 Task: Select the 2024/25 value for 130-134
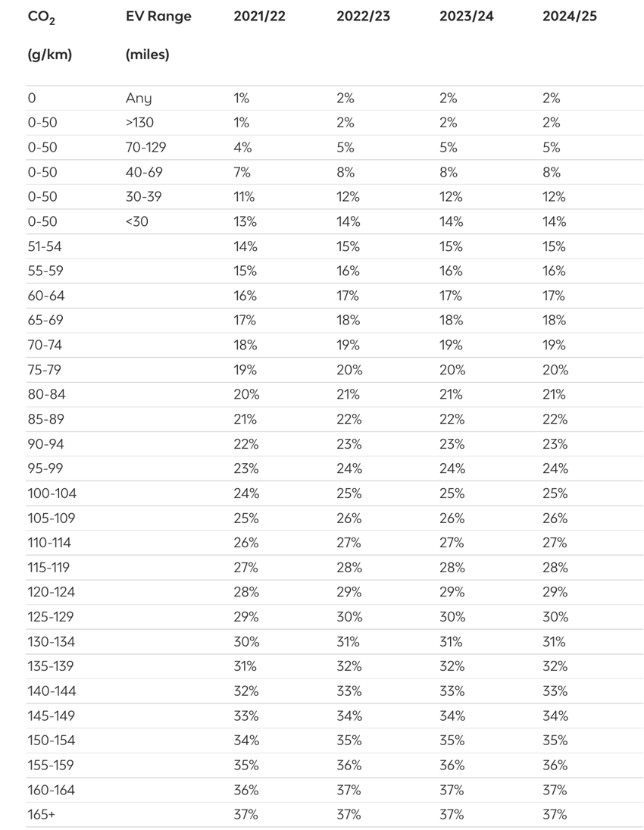554,641
